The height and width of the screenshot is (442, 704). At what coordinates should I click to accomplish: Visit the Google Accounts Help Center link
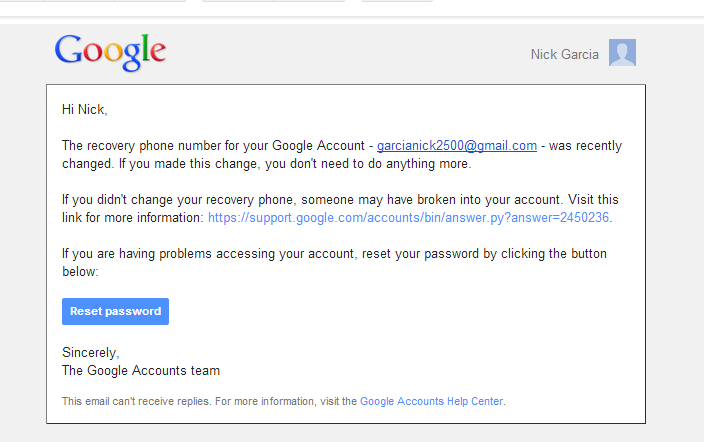tap(432, 401)
